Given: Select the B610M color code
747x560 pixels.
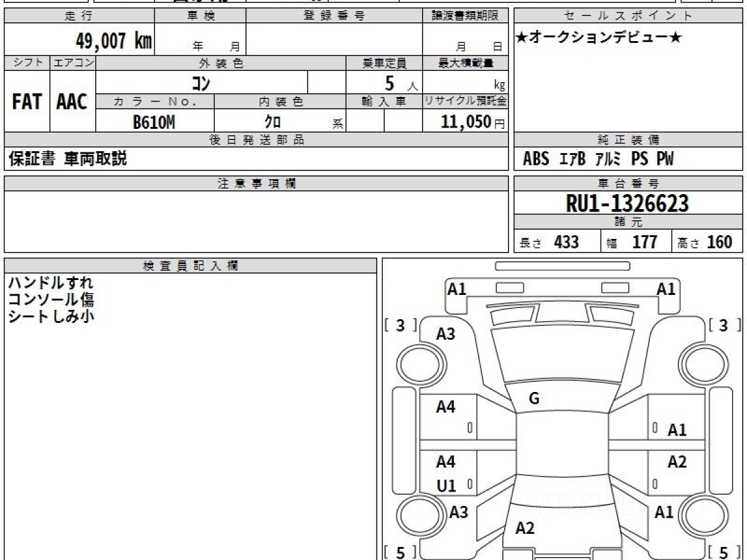Looking at the screenshot, I should pyautogui.click(x=154, y=123).
